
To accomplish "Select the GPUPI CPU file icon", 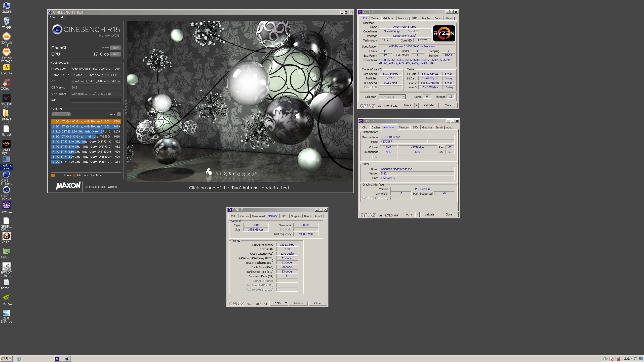I will click(6, 224).
